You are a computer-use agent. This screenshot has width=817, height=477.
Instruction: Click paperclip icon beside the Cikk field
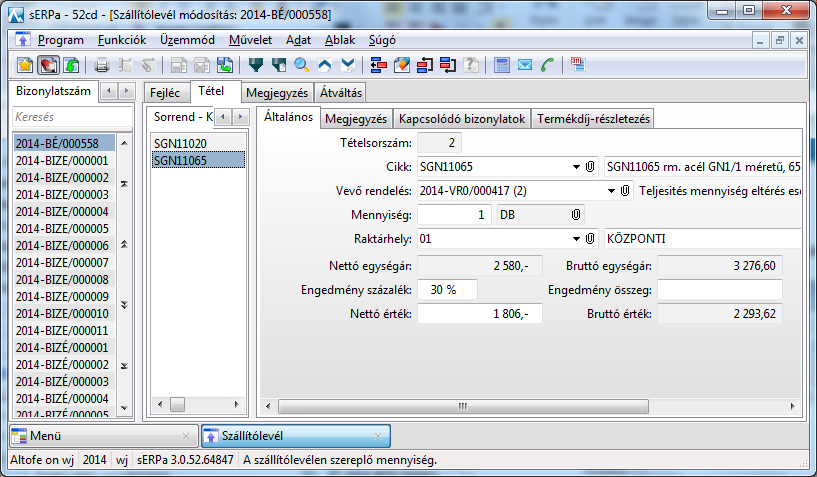(591, 166)
